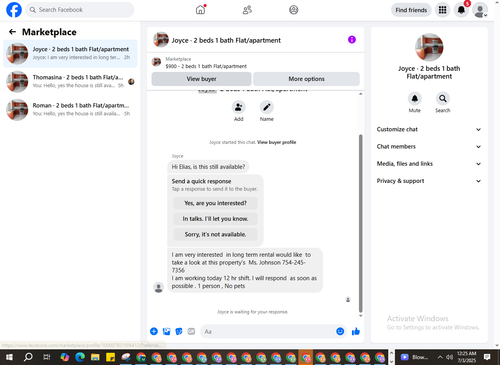Click "Joyce is waiting for your response." text
Viewport: 500px width, 365px height.
coord(252,312)
